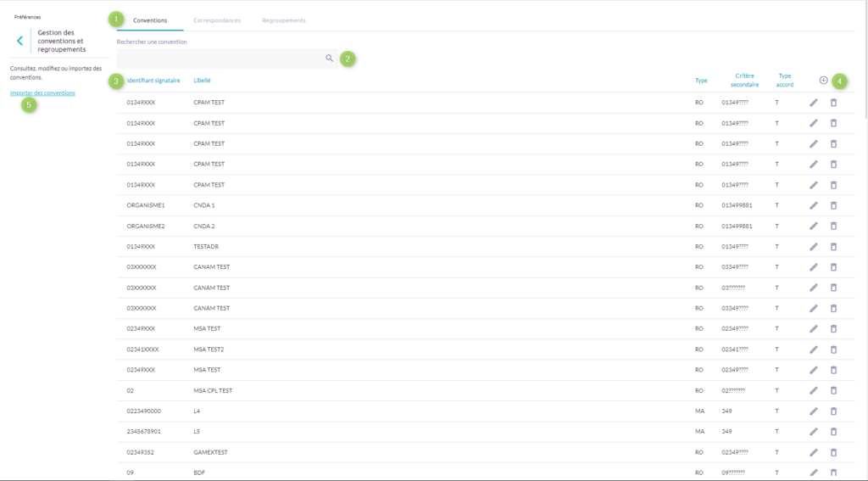Sort by Identifiant signataire column header
Image resolution: width=868 pixels, height=481 pixels.
[x=153, y=81]
